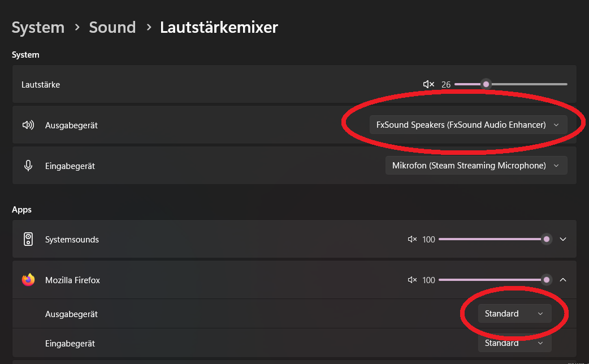This screenshot has width=589, height=364.
Task: Toggle mute icon for Mozilla Firefox
Action: click(412, 280)
